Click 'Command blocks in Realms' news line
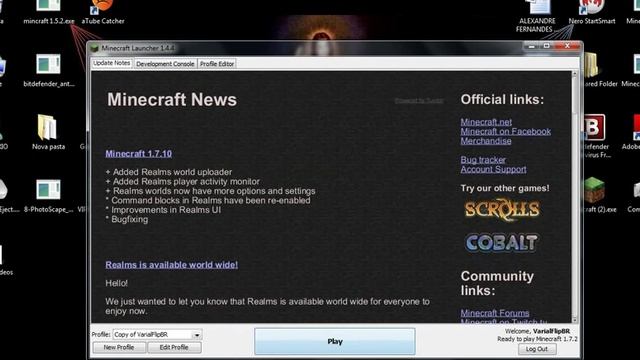The image size is (640, 360). pos(208,200)
